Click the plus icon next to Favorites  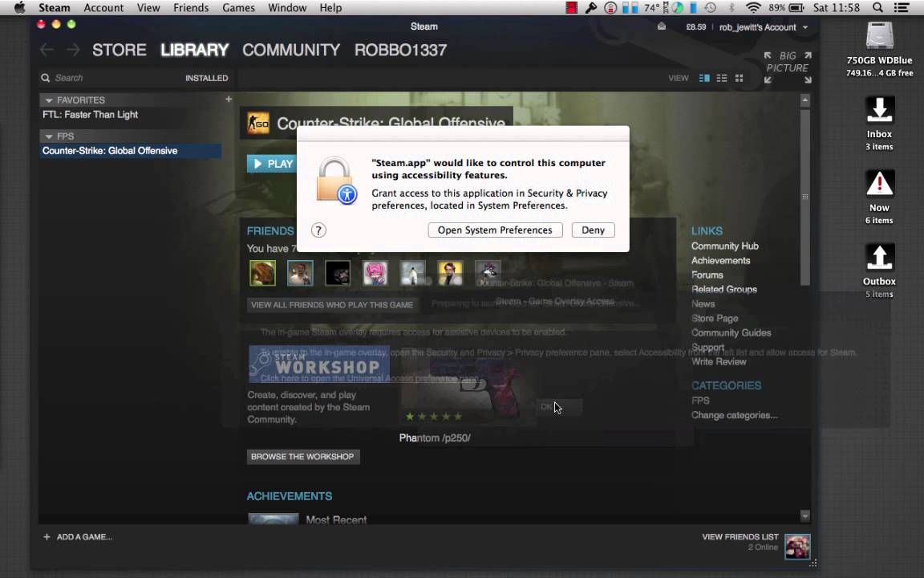point(229,100)
